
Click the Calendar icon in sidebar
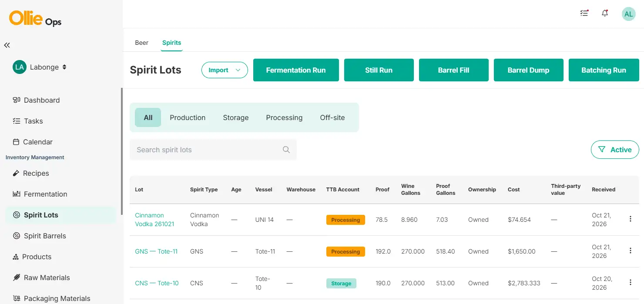16,142
